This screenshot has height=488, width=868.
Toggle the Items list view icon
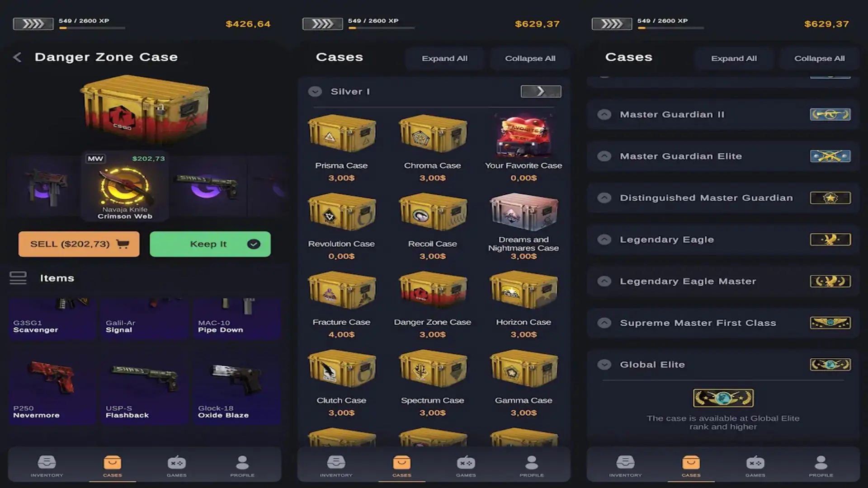point(18,278)
